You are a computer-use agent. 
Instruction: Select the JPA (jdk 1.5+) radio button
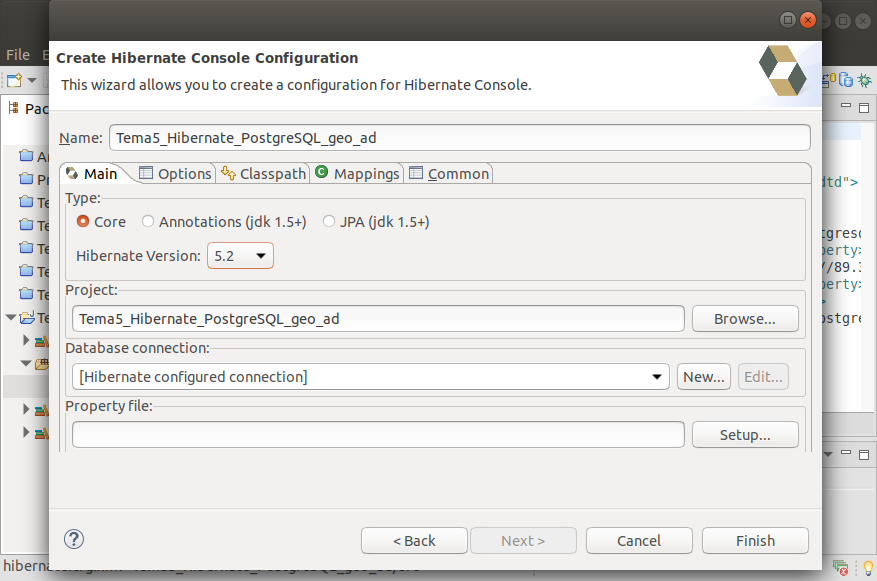(329, 221)
